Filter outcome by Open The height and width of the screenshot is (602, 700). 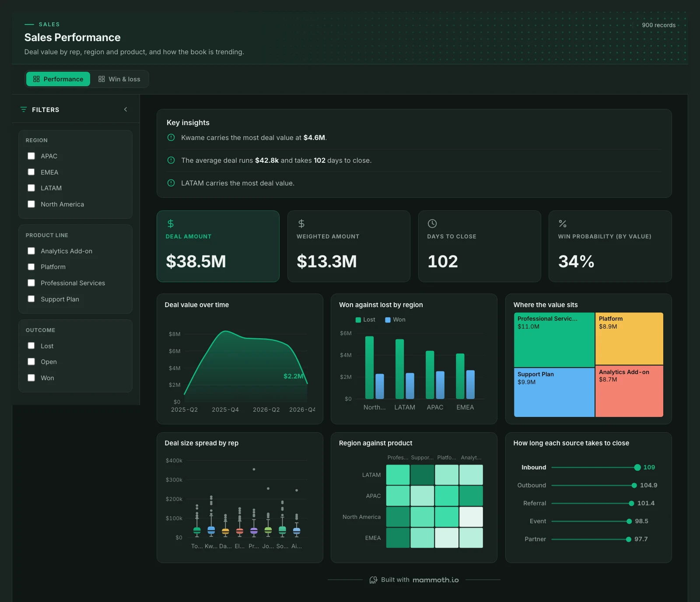(x=31, y=362)
